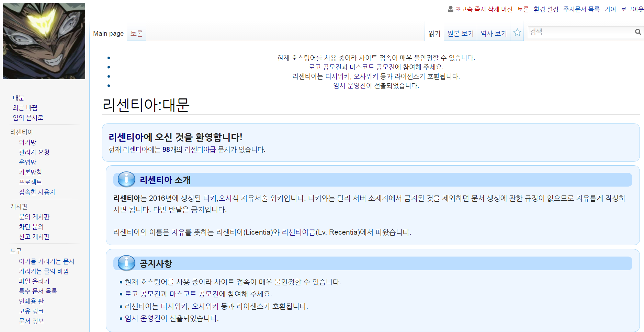The image size is (644, 332).
Task: Type in the 검색 search field
Action: 580,32
